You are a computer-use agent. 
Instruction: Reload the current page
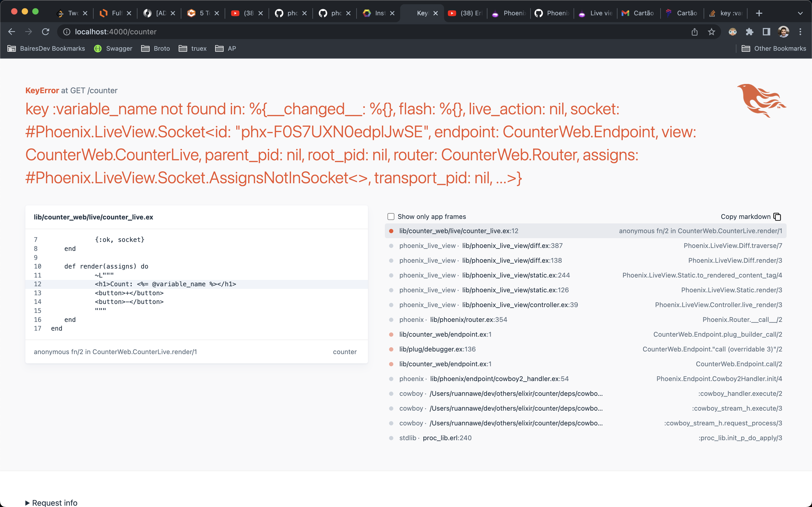(46, 32)
